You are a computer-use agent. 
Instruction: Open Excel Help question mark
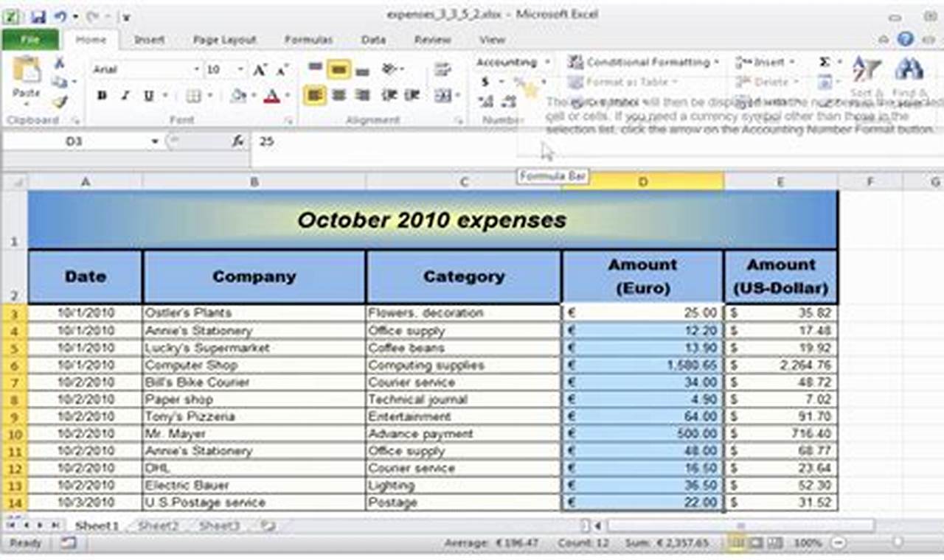(x=906, y=40)
